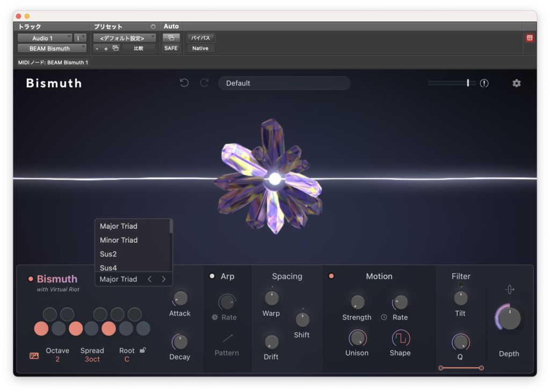The width and height of the screenshot is (550, 392).
Task: Click the Motion Strength knob
Action: click(x=357, y=302)
